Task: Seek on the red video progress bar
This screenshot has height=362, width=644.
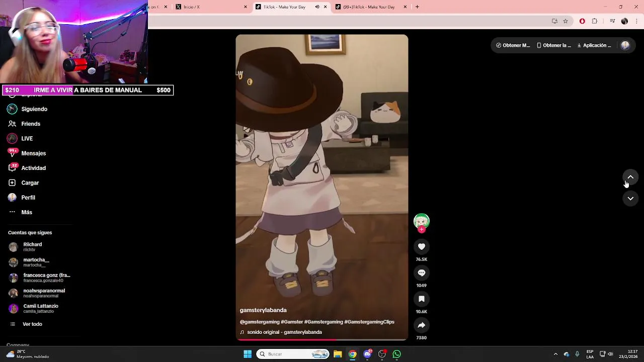Action: pos(322,340)
